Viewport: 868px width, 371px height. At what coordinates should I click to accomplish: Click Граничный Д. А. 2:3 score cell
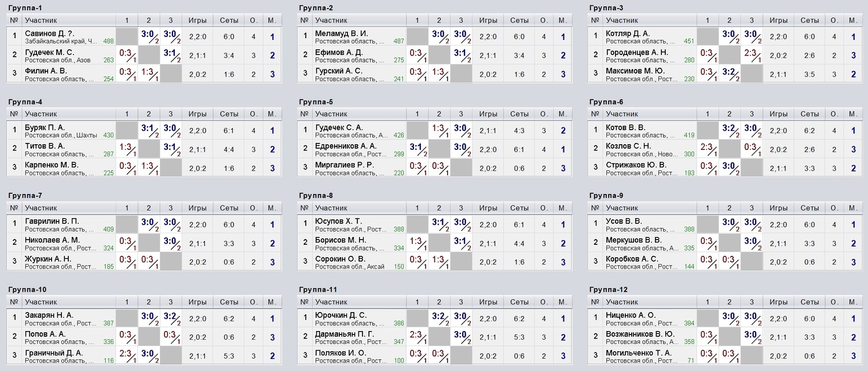(127, 355)
